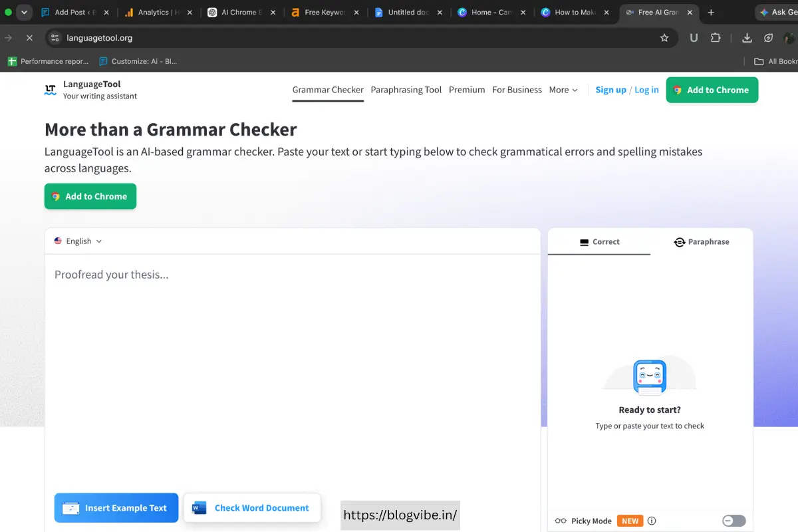Image resolution: width=798 pixels, height=532 pixels.
Task: Click the Ready to start robot illustration
Action: [x=650, y=378]
